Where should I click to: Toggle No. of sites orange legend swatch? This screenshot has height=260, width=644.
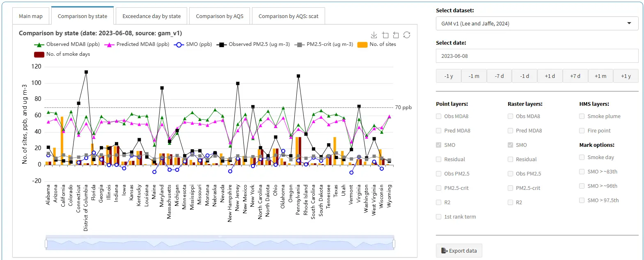[x=362, y=45]
